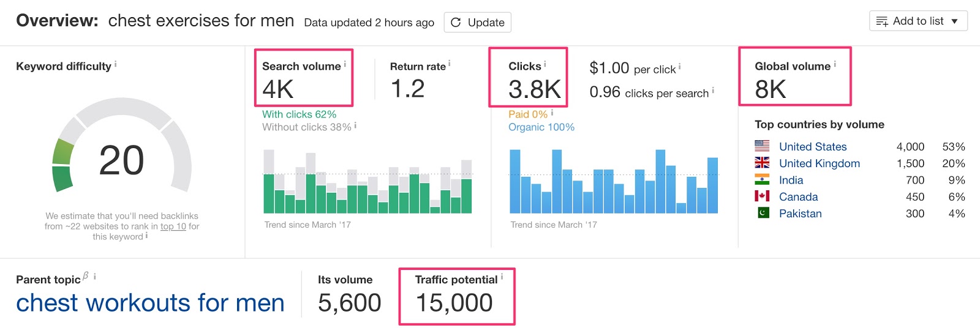Open the 'top 10' link in difficulty note
980x328 pixels.
click(173, 226)
